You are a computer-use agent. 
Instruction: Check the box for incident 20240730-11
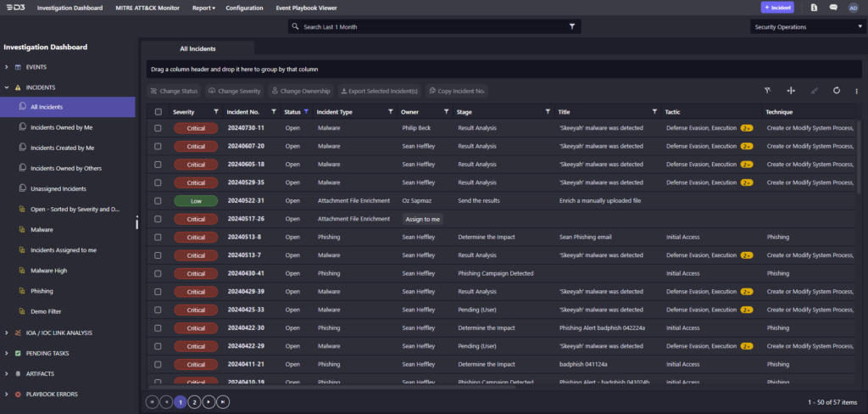click(x=158, y=128)
